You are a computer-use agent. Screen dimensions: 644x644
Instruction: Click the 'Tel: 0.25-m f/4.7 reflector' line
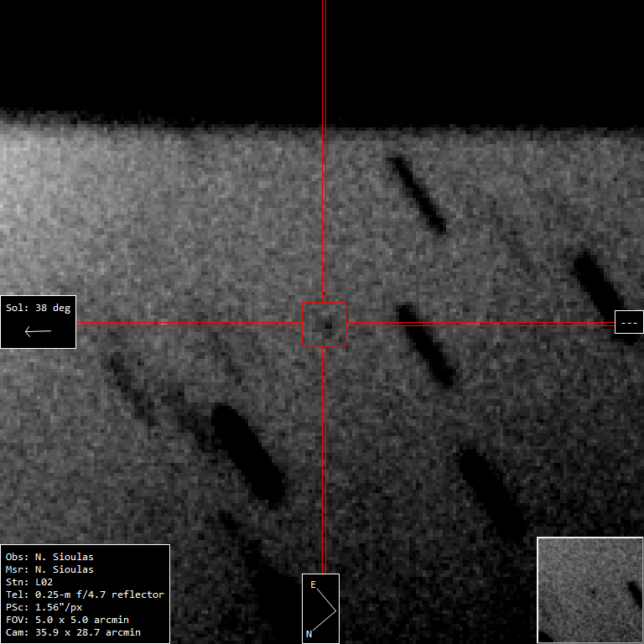(x=85, y=595)
